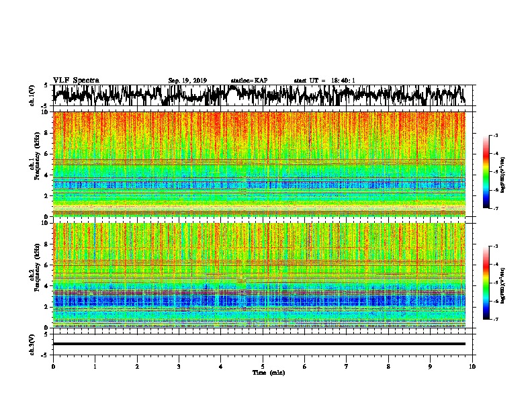This screenshot has width=532, height=411.
Task: Click time axis tick label '9'
Action: point(430,366)
